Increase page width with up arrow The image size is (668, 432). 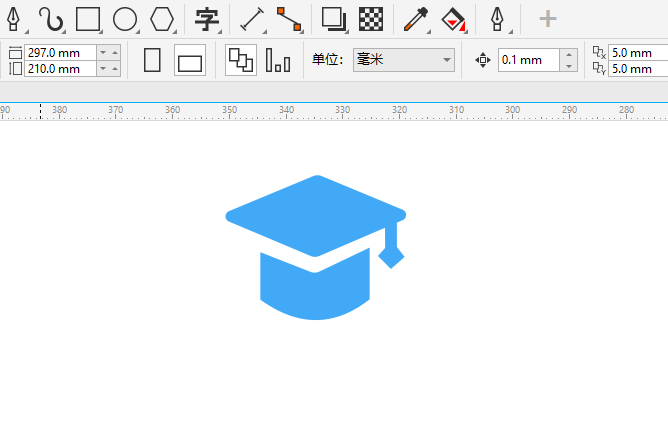pyautogui.click(x=115, y=53)
